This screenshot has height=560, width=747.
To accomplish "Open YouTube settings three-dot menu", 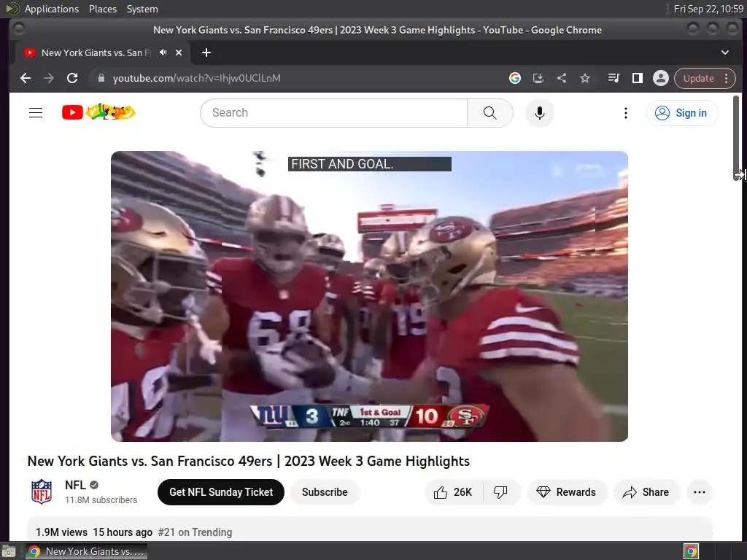I will point(625,113).
